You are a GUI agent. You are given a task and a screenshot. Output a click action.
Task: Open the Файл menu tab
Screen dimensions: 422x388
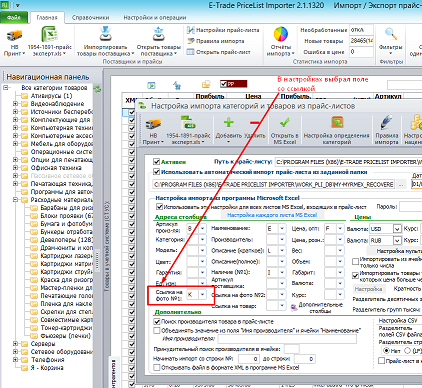(x=14, y=17)
